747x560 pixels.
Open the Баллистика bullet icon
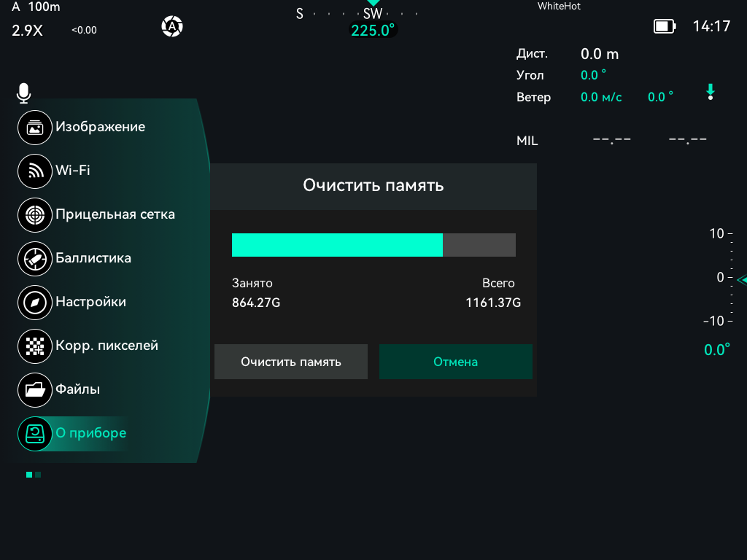tap(35, 259)
